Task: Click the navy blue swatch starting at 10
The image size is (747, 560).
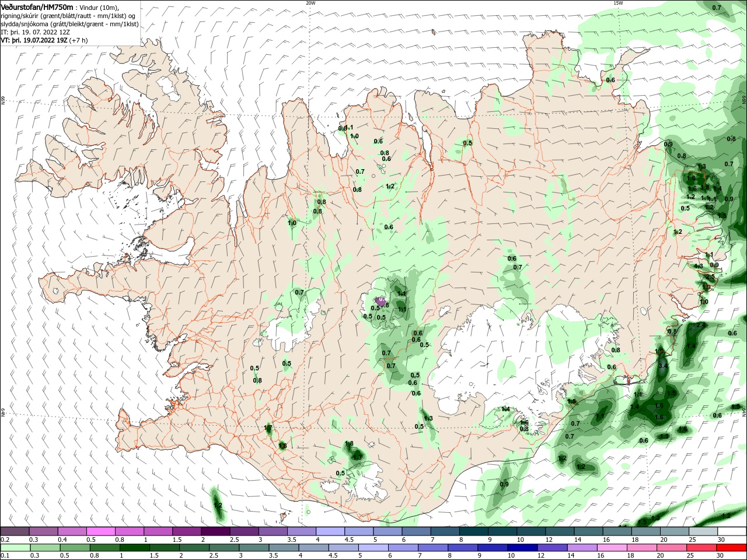Action: tap(521, 547)
